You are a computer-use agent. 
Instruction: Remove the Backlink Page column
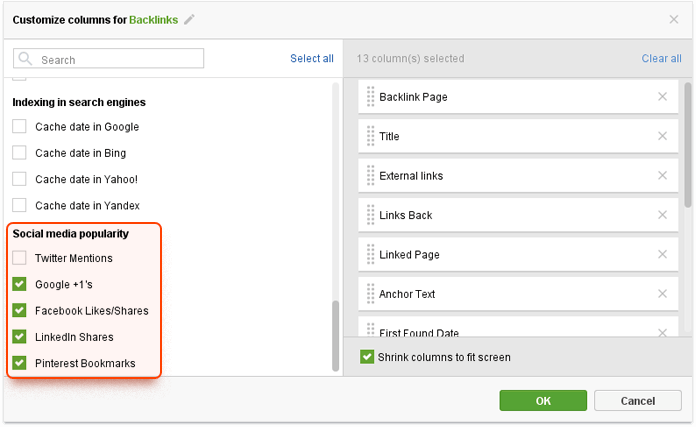point(662,97)
